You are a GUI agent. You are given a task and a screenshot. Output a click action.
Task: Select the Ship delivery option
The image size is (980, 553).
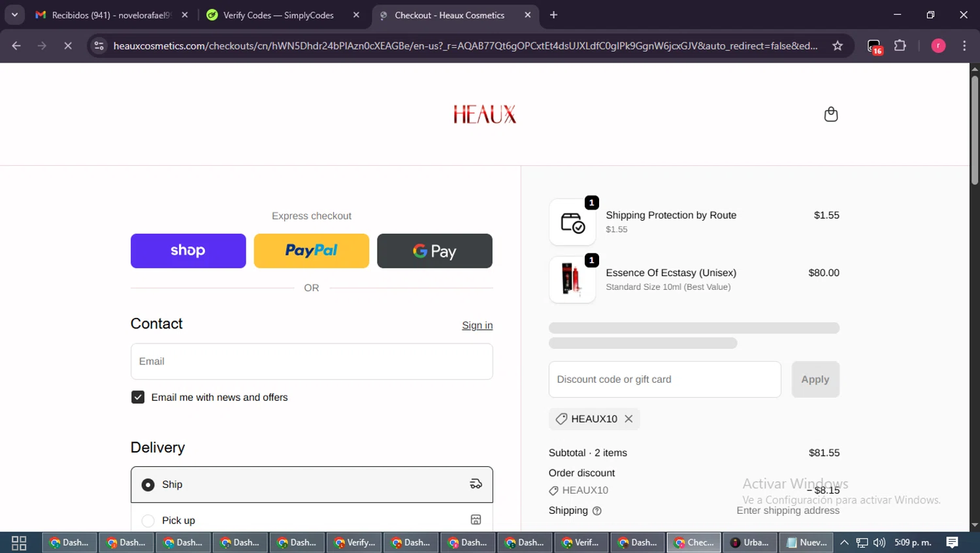(x=312, y=484)
